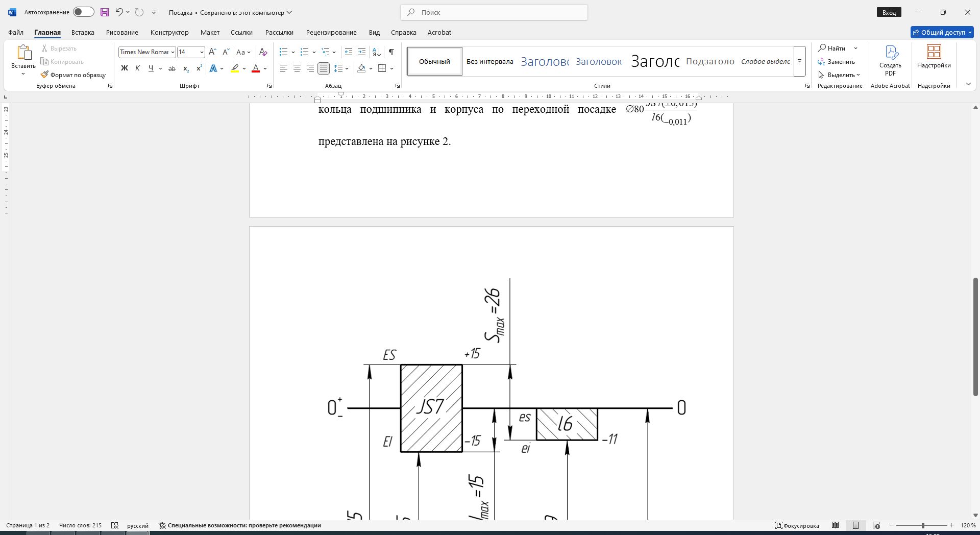Decrease paragraph indent
This screenshot has height=535, width=980.
pyautogui.click(x=349, y=52)
